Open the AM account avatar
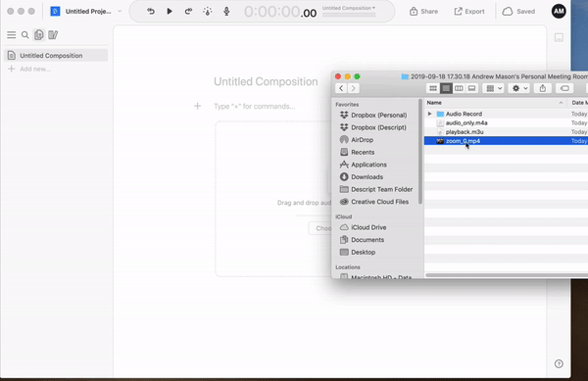The image size is (588, 381). click(559, 11)
